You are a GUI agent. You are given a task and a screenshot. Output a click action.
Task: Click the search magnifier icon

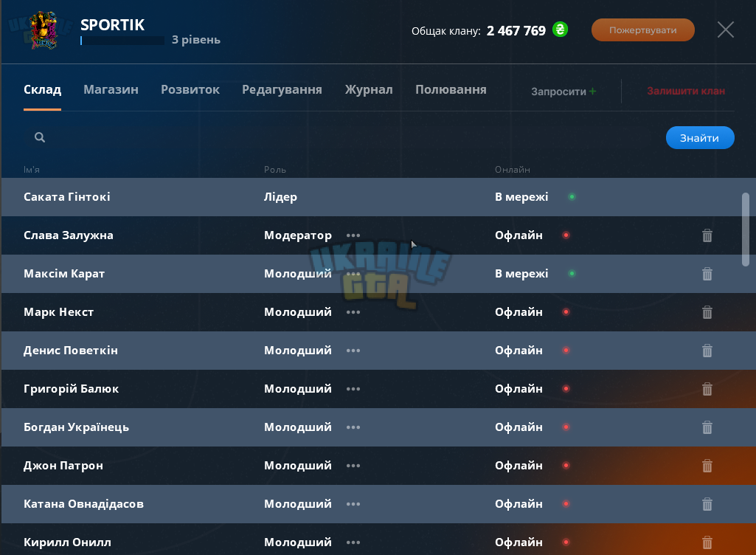click(x=40, y=137)
